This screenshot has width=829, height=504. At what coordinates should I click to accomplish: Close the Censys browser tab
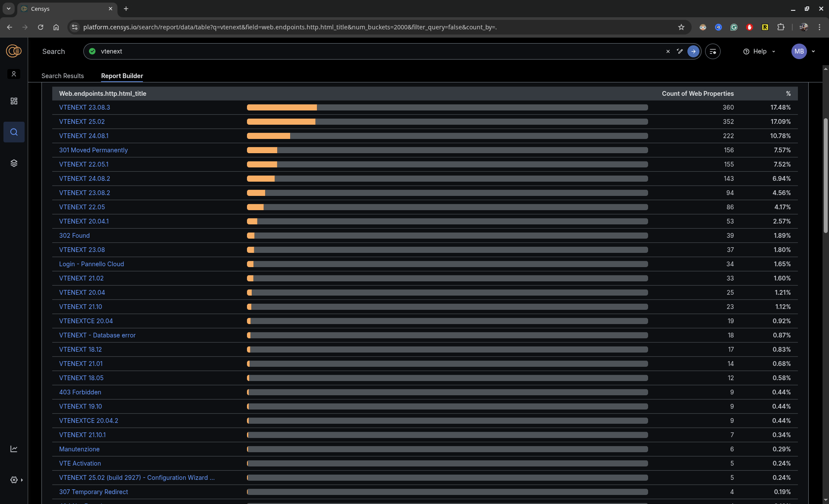click(x=111, y=9)
